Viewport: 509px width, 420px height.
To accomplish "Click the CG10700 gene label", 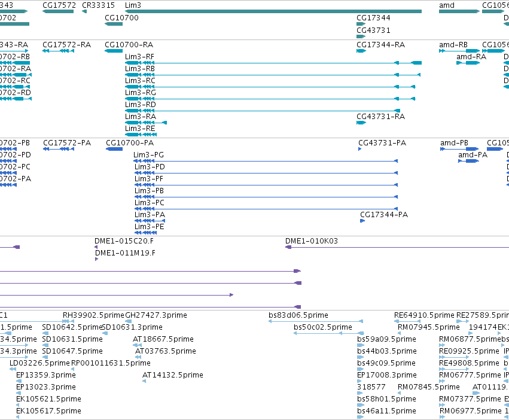I will point(121,17).
